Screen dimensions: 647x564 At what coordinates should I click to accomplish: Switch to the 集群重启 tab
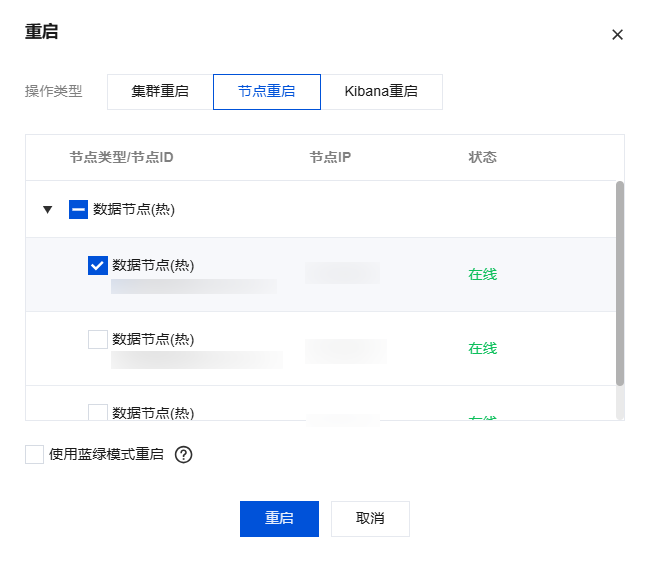160,92
